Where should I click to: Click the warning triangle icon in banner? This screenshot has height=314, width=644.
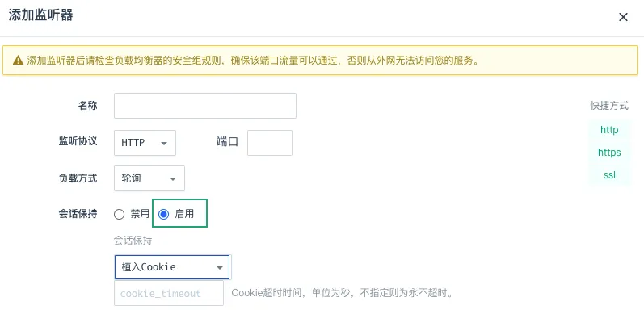[18, 61]
